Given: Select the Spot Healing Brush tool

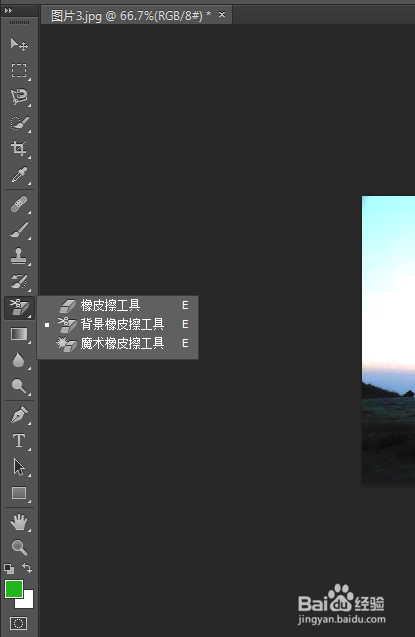Looking at the screenshot, I should pos(19,204).
